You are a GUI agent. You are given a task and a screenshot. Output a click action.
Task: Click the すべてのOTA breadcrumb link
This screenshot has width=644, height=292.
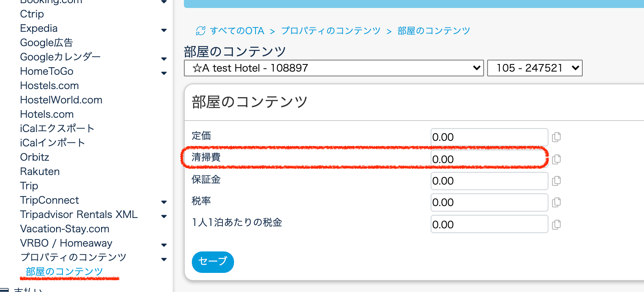click(x=237, y=31)
